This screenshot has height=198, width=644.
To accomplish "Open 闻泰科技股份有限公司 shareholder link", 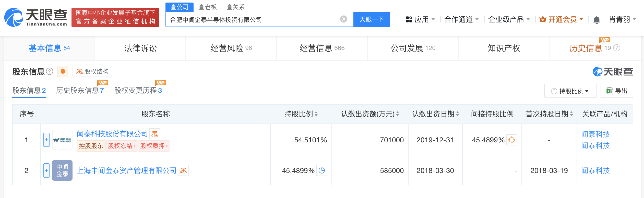I will pos(112,134).
